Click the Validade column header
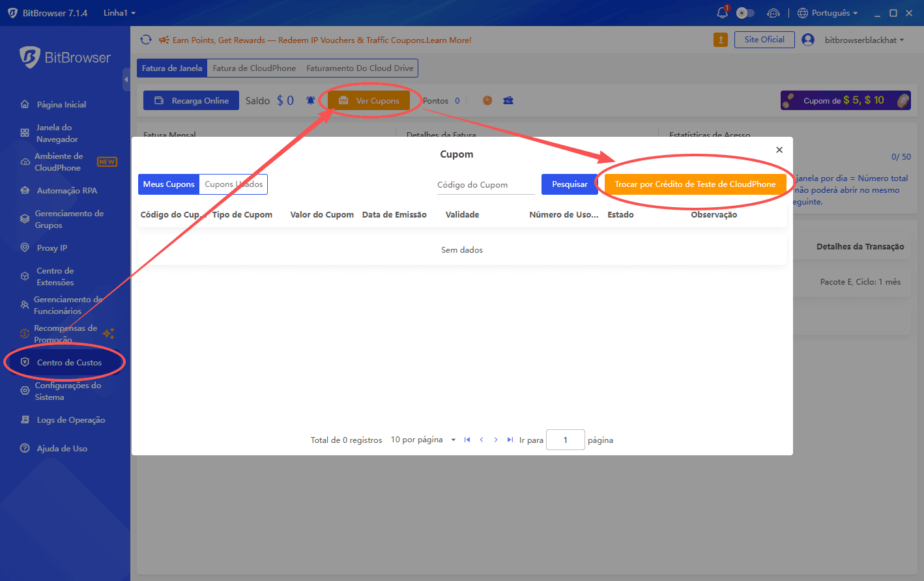Image resolution: width=924 pixels, height=581 pixels. pos(462,214)
